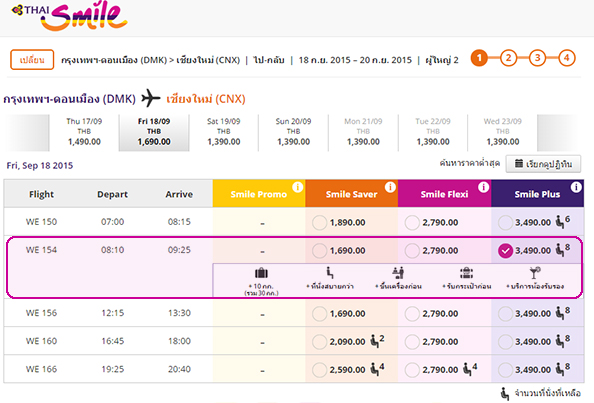Click the Smile Plus column header
Viewport: 594px width, 403px height.
pos(537,194)
